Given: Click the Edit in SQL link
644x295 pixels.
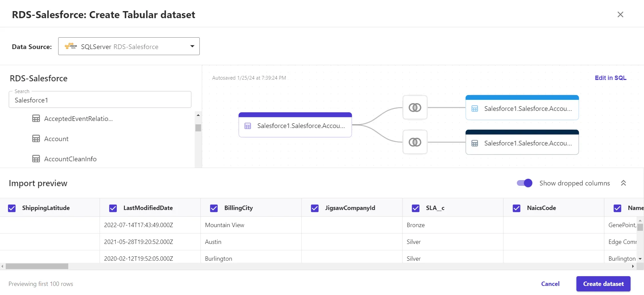Looking at the screenshot, I should [x=610, y=78].
